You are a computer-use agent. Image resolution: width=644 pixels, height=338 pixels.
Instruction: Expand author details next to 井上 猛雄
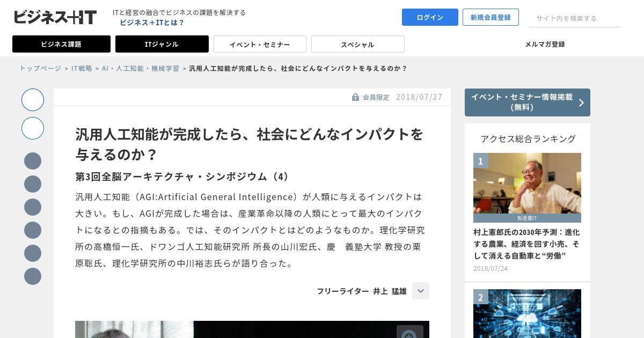click(421, 291)
